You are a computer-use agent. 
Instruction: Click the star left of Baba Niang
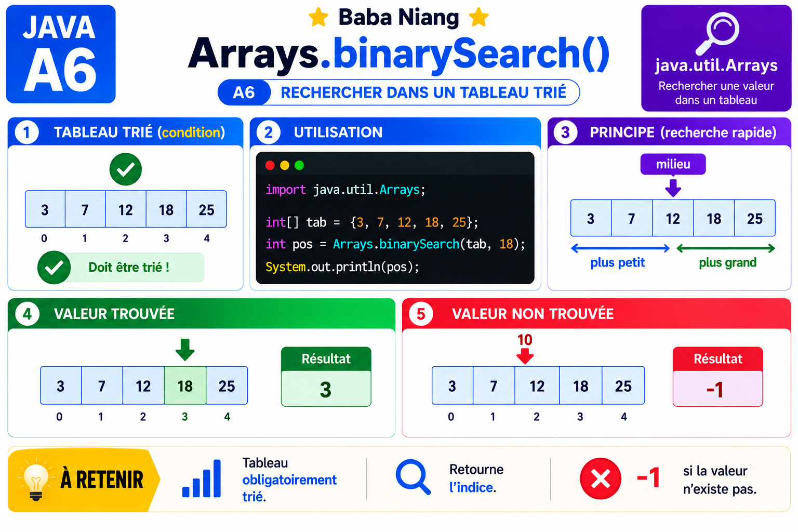pos(318,17)
